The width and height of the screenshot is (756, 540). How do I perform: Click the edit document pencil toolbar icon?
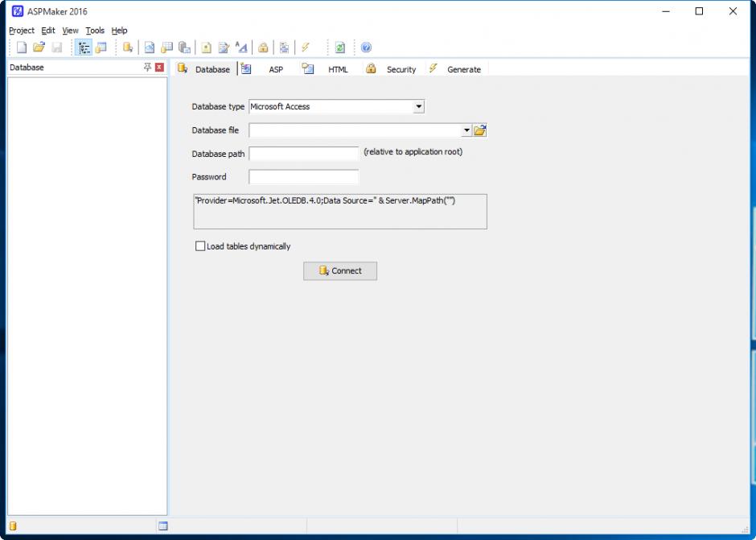224,47
